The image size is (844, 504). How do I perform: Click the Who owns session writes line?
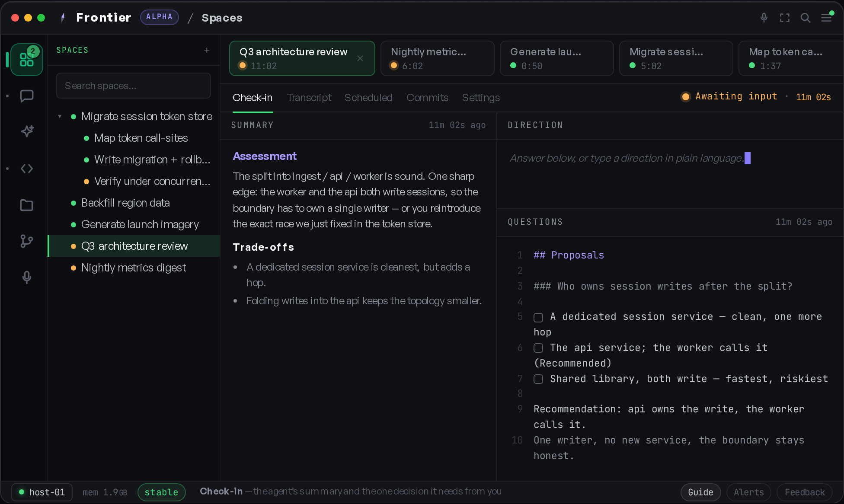(663, 286)
